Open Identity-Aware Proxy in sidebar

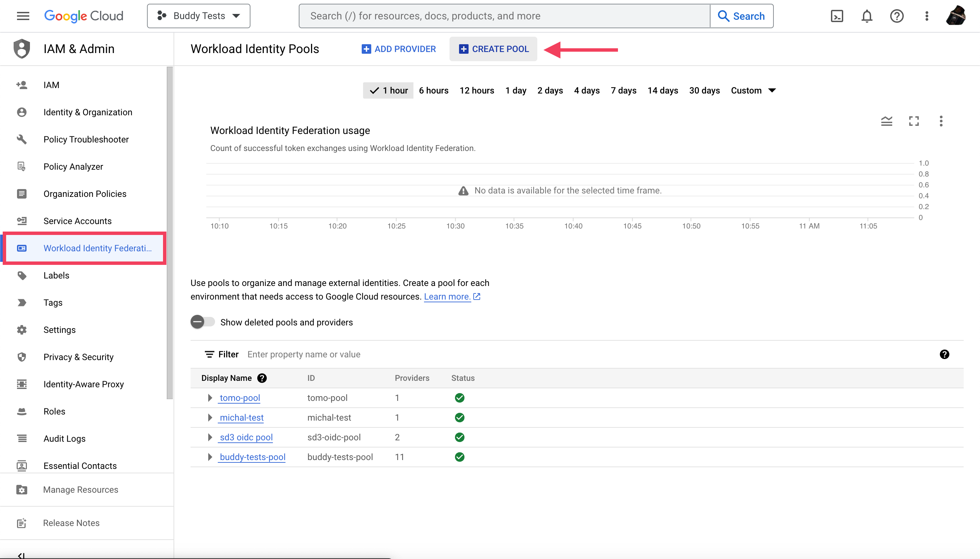click(84, 384)
